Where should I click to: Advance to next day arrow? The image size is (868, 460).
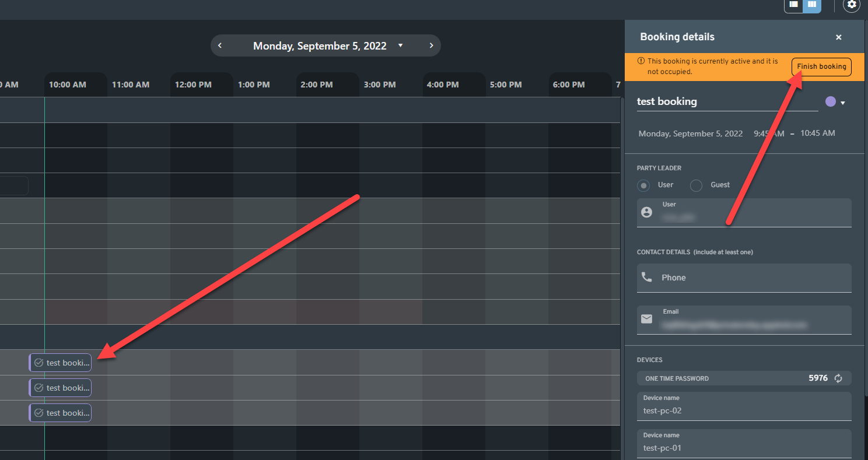431,45
